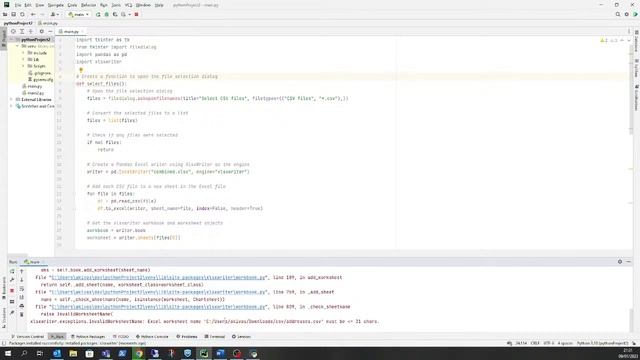Expand the Lib folder arrow
This screenshot has height=360, width=640.
[23, 59]
